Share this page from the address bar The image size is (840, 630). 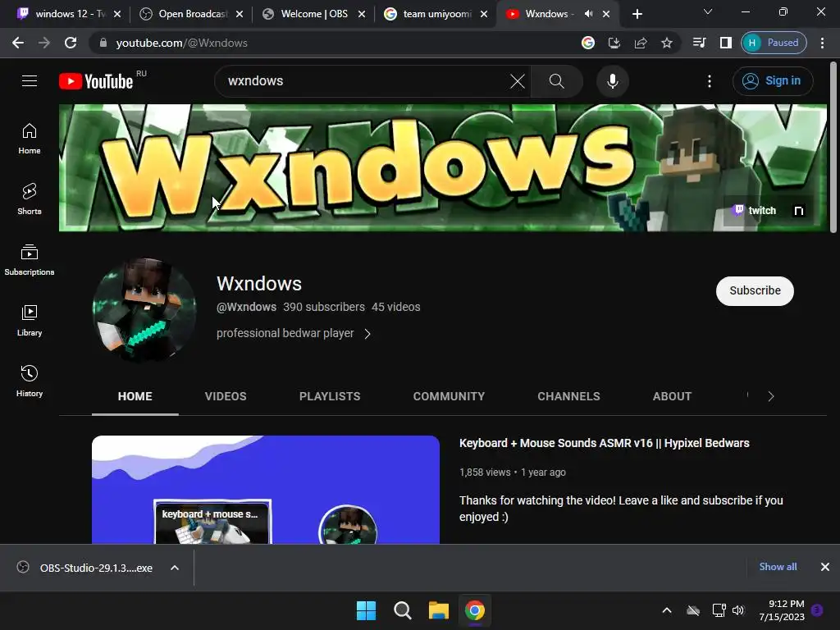(x=640, y=43)
